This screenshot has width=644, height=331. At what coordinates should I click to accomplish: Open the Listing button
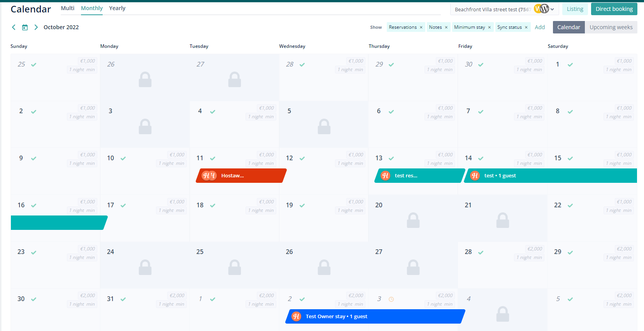(x=575, y=9)
